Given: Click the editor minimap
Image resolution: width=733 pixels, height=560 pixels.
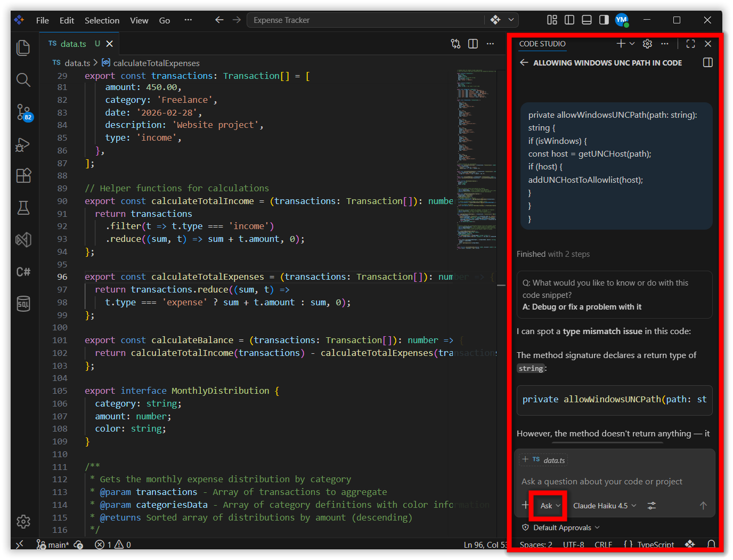Looking at the screenshot, I should tap(477, 160).
